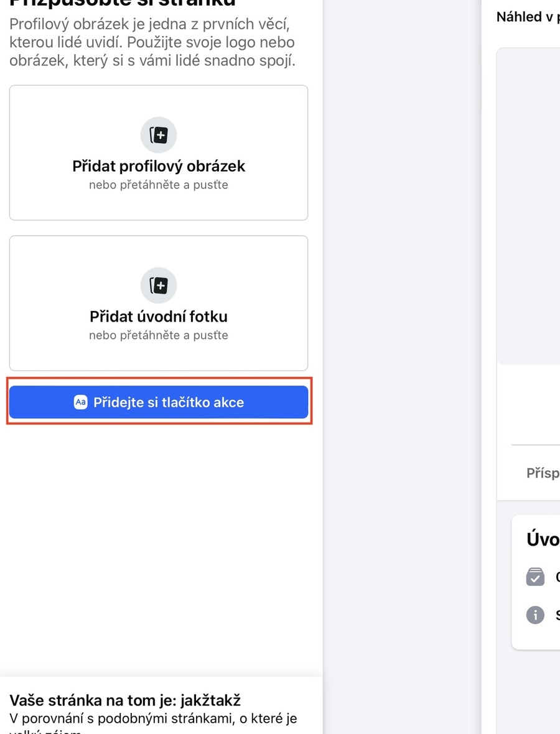Click the Aa icon in action button
Screen dimensions: 560x734
pos(80,402)
